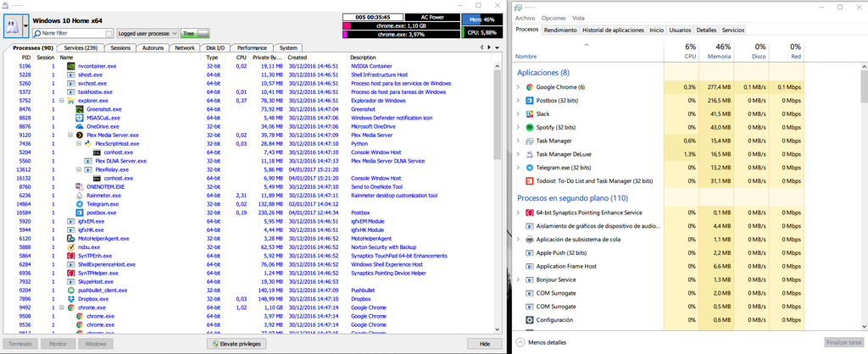Open the dropdown arrow beside the ghost logo
Screen dimensions: 868x354
[25, 25]
